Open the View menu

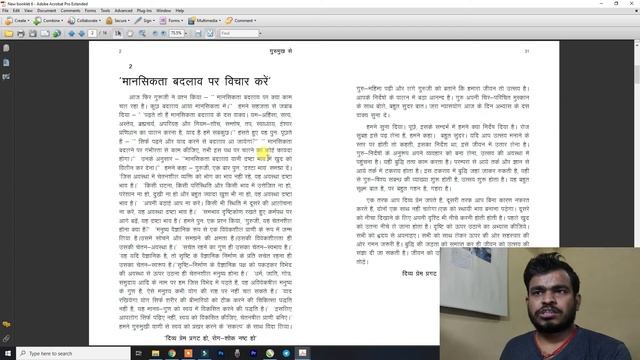point(28,11)
